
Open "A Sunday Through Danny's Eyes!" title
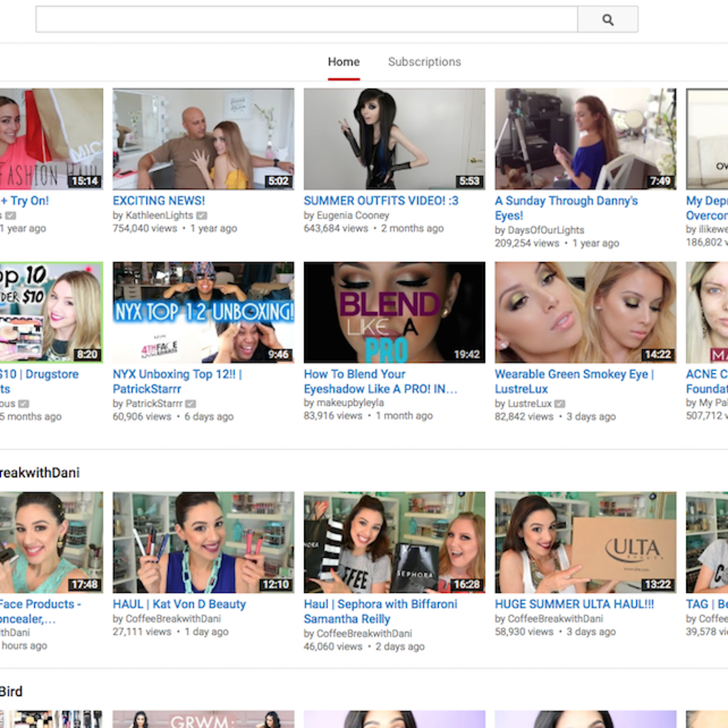pos(566,208)
